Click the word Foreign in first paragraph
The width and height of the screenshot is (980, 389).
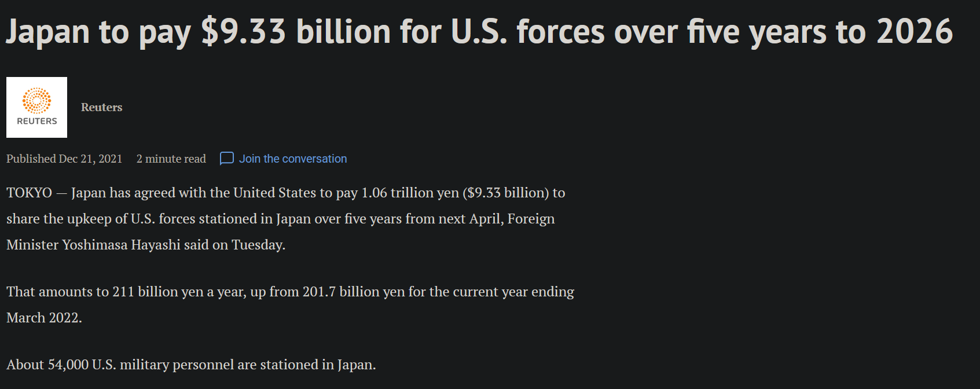[531, 219]
